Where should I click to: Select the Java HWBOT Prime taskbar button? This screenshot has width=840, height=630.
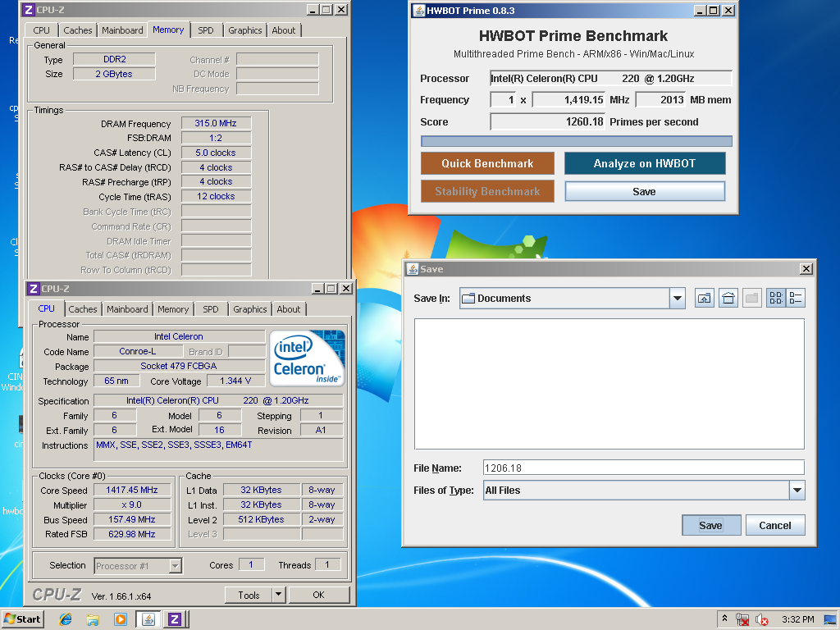[148, 619]
